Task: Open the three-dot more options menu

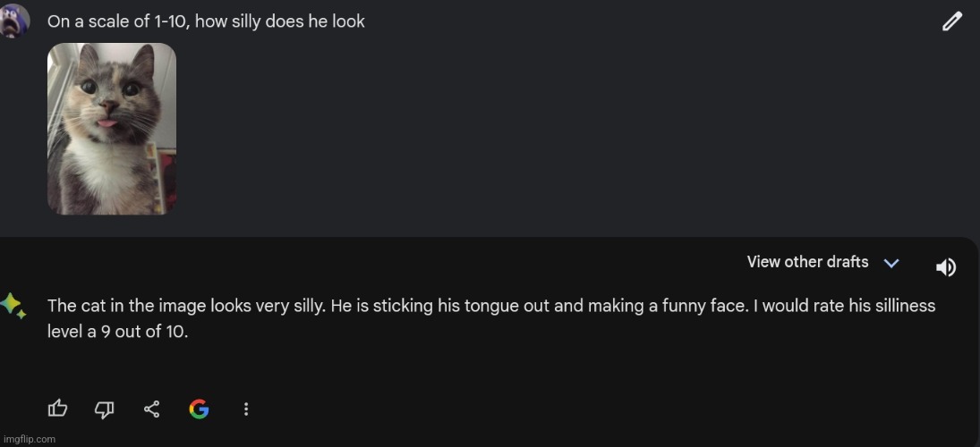Action: 246,409
